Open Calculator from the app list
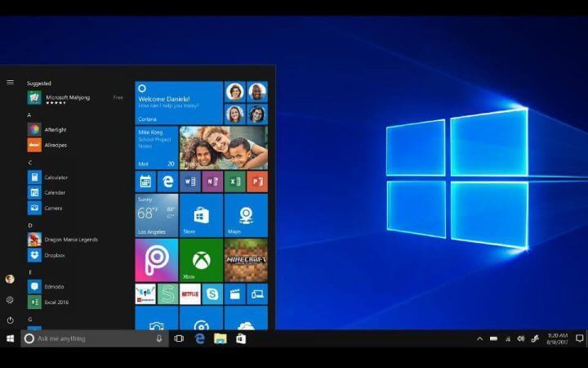The width and height of the screenshot is (588, 368). coord(56,177)
